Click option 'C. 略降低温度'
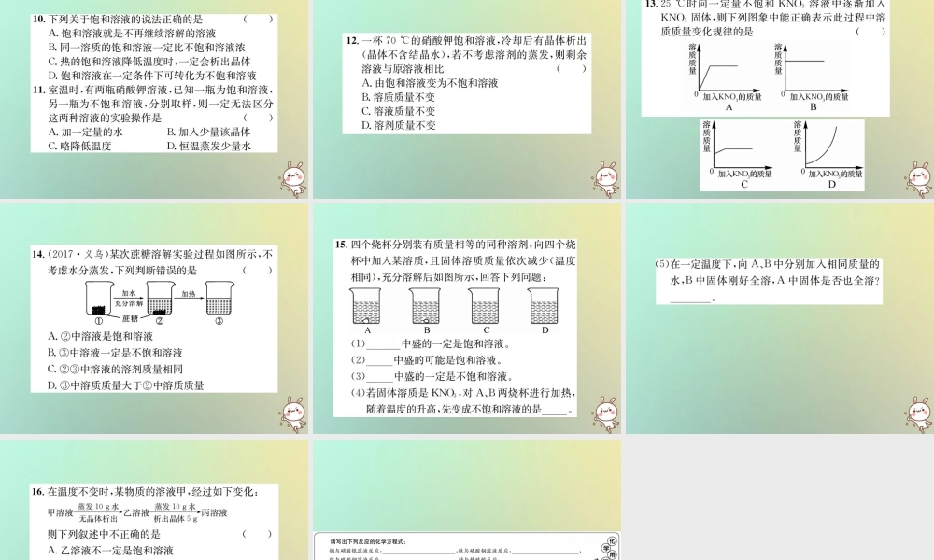934x560 pixels. pos(79,146)
